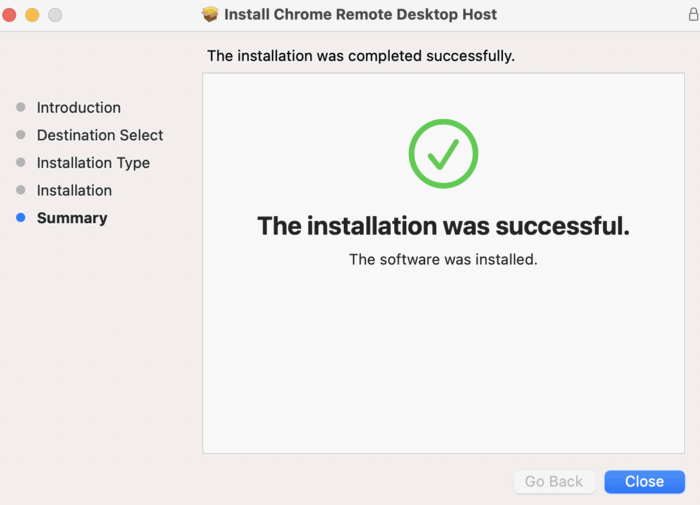The image size is (700, 505).
Task: Select the Introduction step label
Action: pos(79,108)
